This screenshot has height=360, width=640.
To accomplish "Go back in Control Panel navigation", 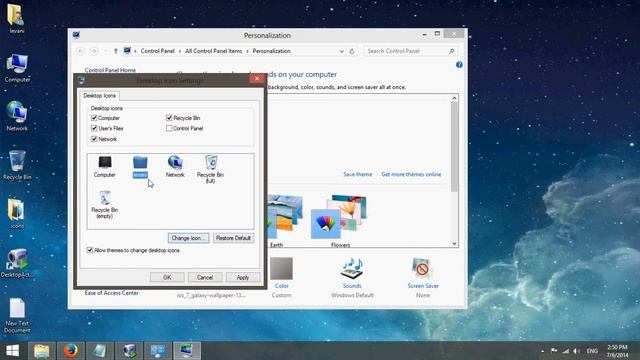I will [x=81, y=51].
